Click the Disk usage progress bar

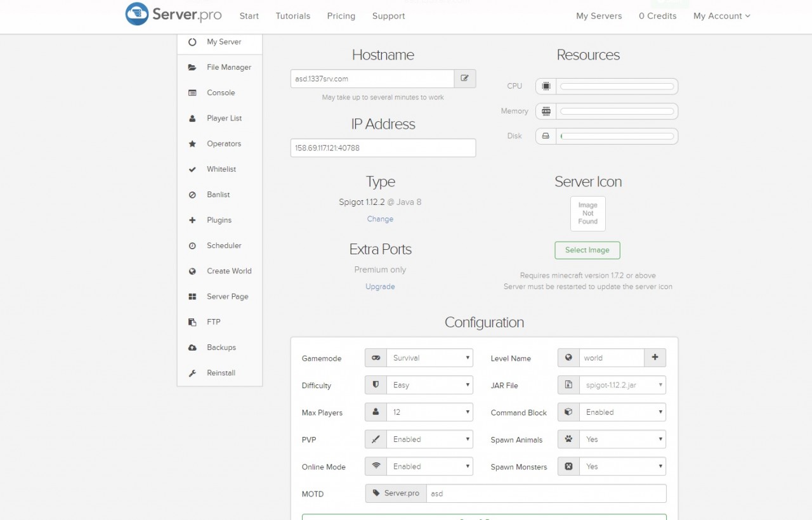617,136
